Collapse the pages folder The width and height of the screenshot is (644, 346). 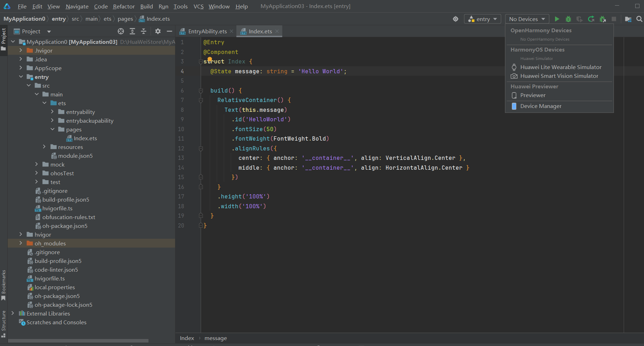[x=52, y=129]
